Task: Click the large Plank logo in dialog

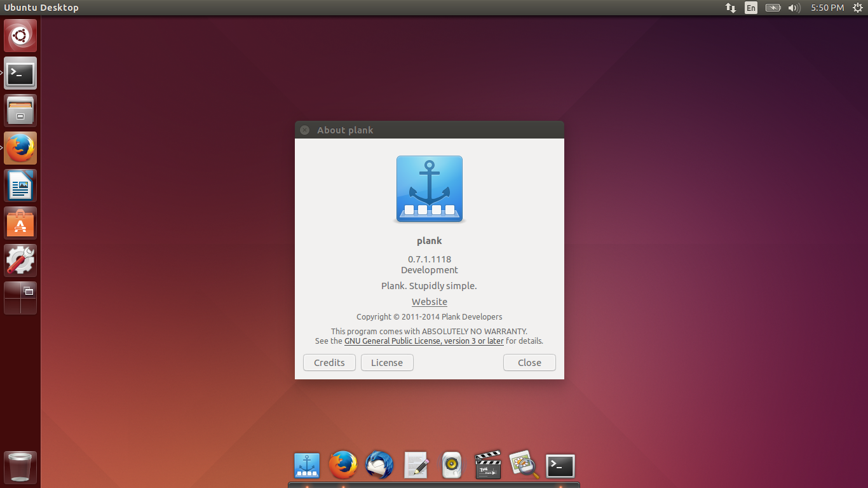Action: (x=430, y=189)
